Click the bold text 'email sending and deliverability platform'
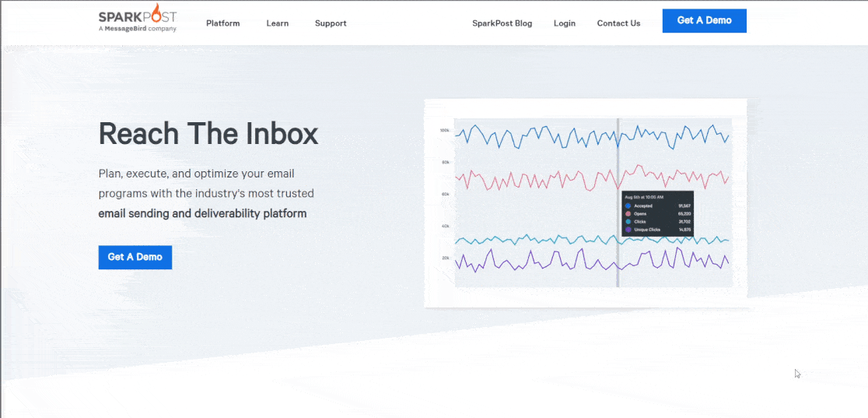The width and height of the screenshot is (868, 418). (202, 213)
